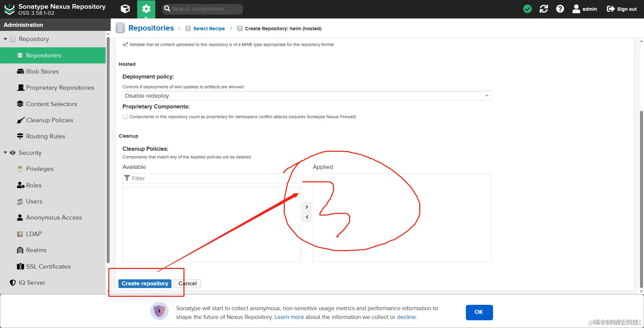Click the sidebar vertical scrollbar
The image size is (644, 328).
click(108, 150)
